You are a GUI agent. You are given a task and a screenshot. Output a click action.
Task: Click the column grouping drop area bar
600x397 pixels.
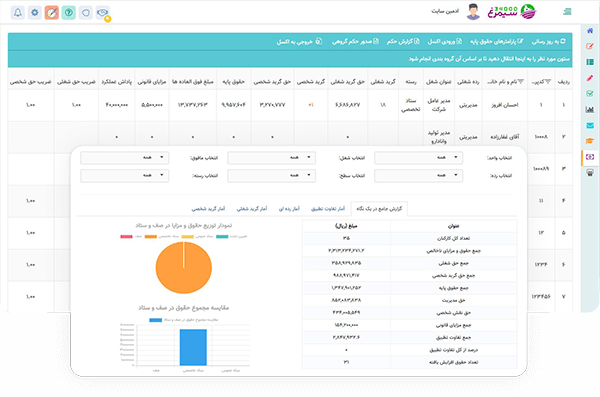(x=290, y=59)
